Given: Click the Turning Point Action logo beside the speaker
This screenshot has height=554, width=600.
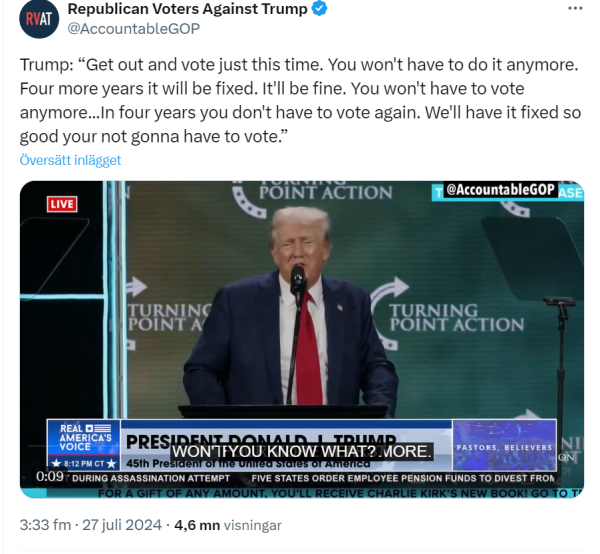Looking at the screenshot, I should (448, 314).
